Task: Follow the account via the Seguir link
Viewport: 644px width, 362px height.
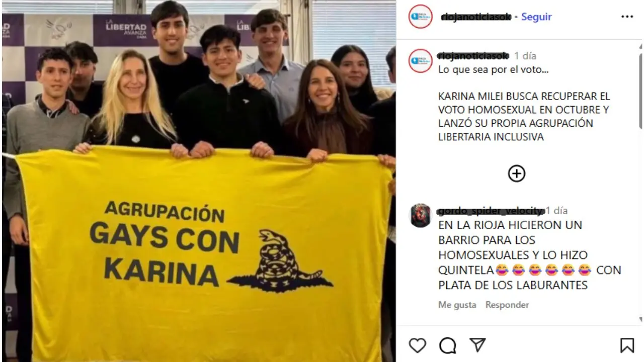Action: click(x=536, y=17)
